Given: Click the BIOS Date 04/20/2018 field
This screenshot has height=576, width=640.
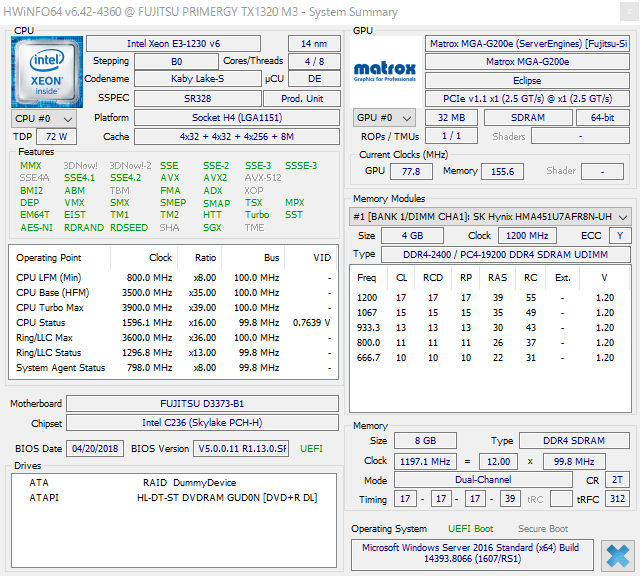Looking at the screenshot, I should (95, 448).
